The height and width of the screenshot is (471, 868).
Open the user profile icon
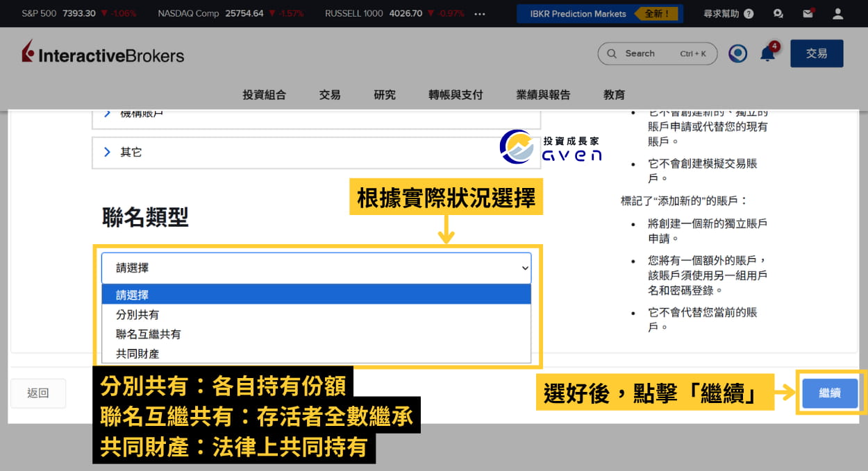point(838,13)
